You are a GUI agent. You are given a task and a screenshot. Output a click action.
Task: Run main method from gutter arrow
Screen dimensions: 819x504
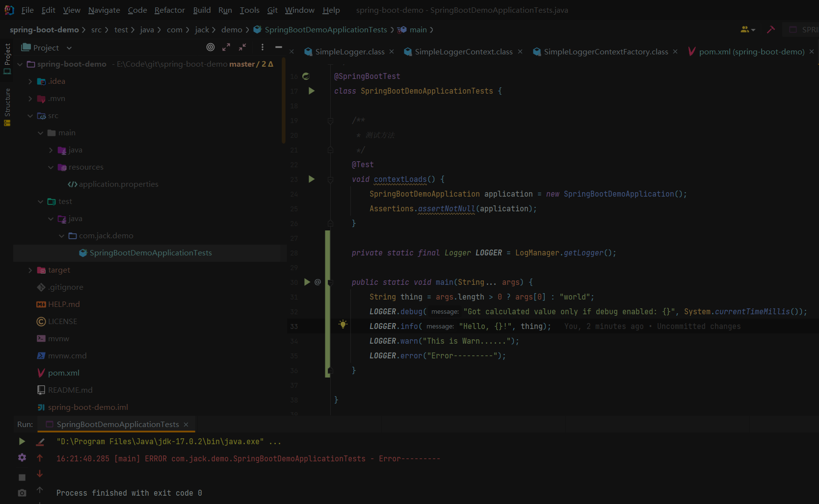click(x=307, y=282)
